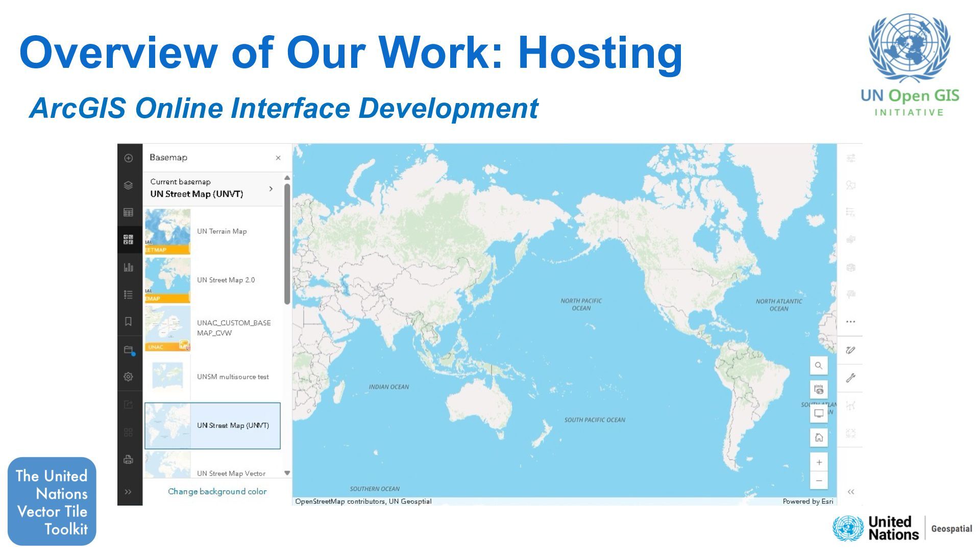
Task: Close the Basemap panel
Action: (x=278, y=158)
